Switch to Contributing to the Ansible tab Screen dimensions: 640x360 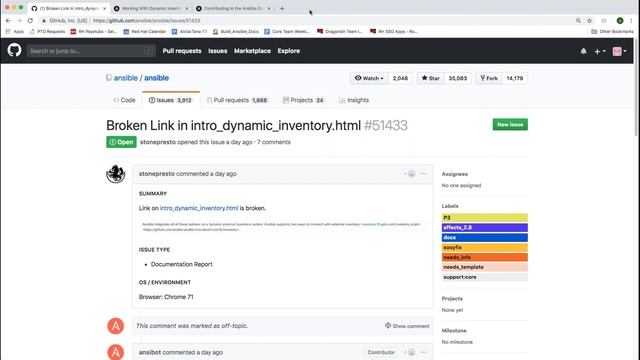[233, 8]
